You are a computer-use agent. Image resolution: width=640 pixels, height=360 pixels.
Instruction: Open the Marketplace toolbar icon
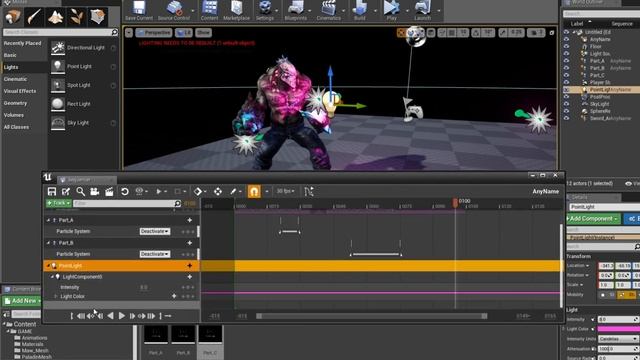[236, 10]
